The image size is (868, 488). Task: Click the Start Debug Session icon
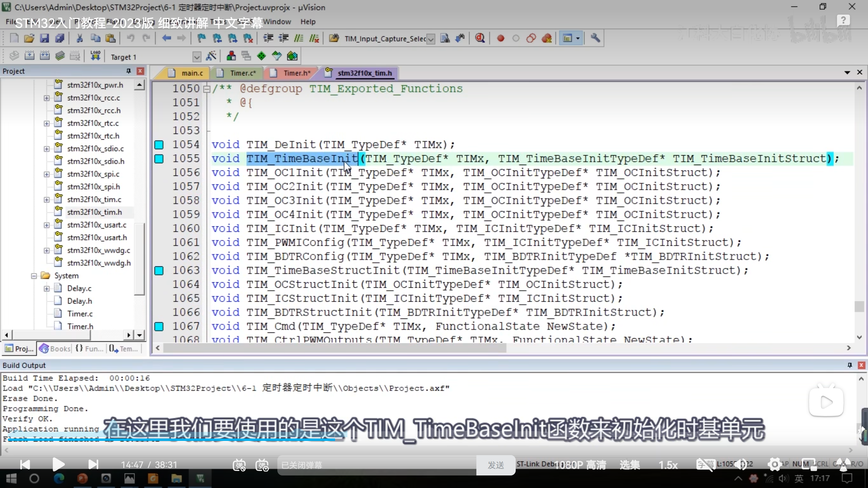[x=479, y=38]
